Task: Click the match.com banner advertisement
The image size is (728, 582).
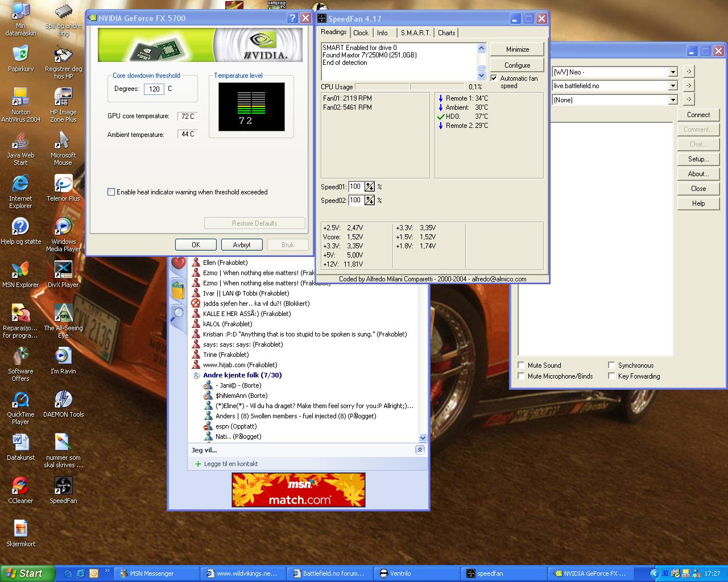Action: 299,490
